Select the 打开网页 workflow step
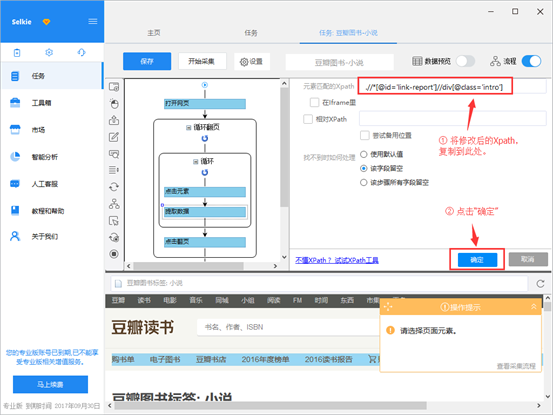553x415 pixels. coord(205,104)
